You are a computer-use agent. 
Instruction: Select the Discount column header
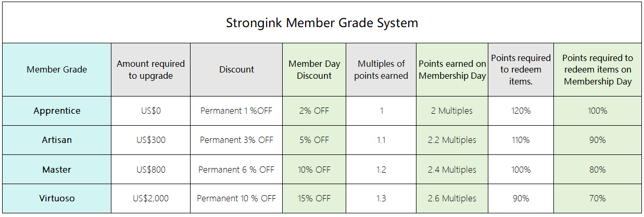236,69
